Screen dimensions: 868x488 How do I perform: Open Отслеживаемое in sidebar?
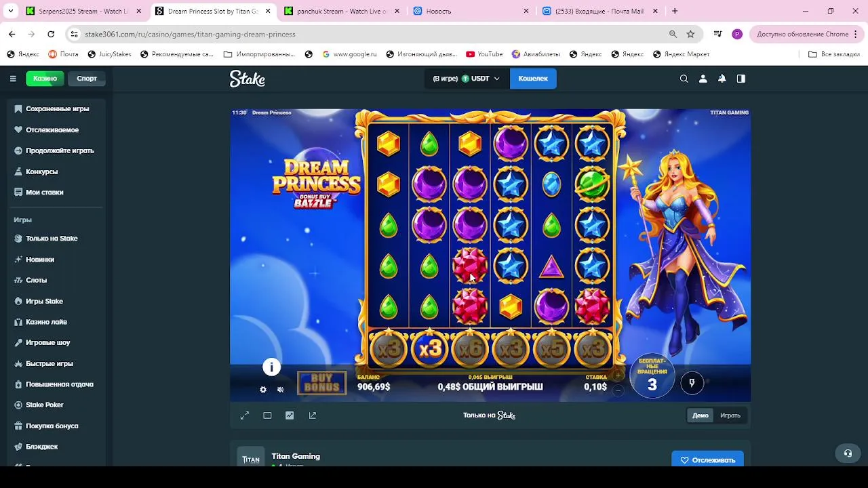53,129
